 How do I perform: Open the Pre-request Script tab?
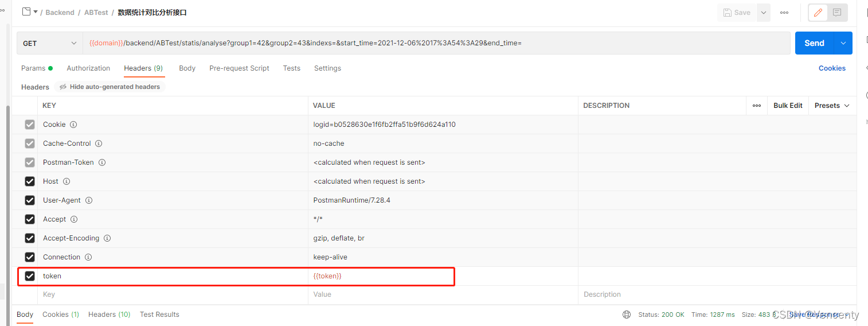239,68
